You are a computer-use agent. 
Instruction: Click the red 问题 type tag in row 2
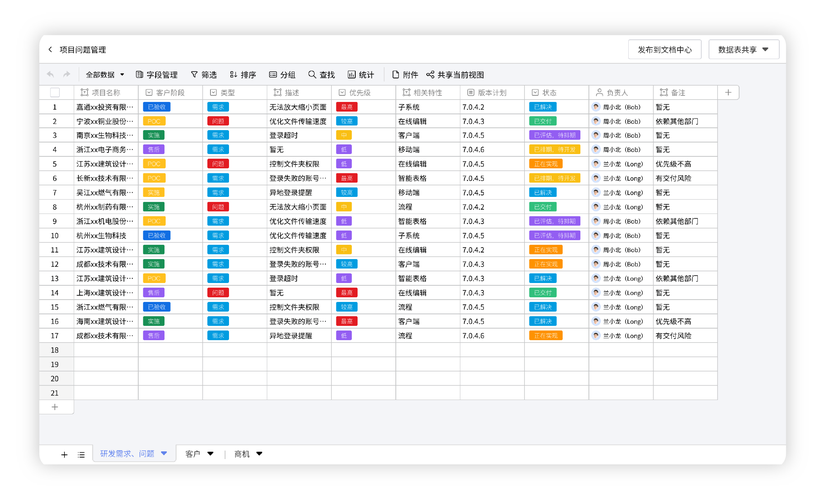(x=218, y=121)
